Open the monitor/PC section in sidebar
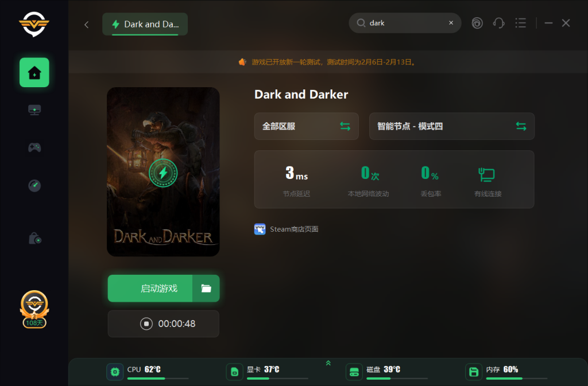Viewport: 588px width, 386px height. (34, 110)
